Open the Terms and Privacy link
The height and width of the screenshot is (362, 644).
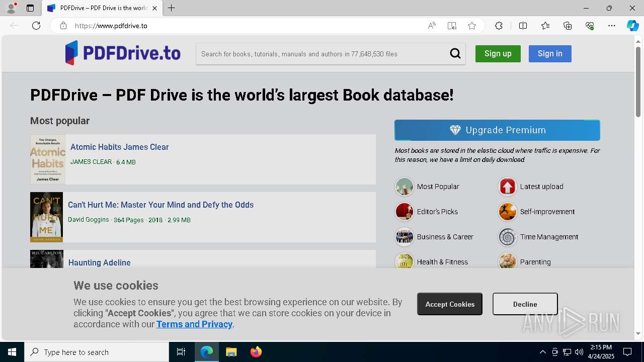tap(194, 324)
